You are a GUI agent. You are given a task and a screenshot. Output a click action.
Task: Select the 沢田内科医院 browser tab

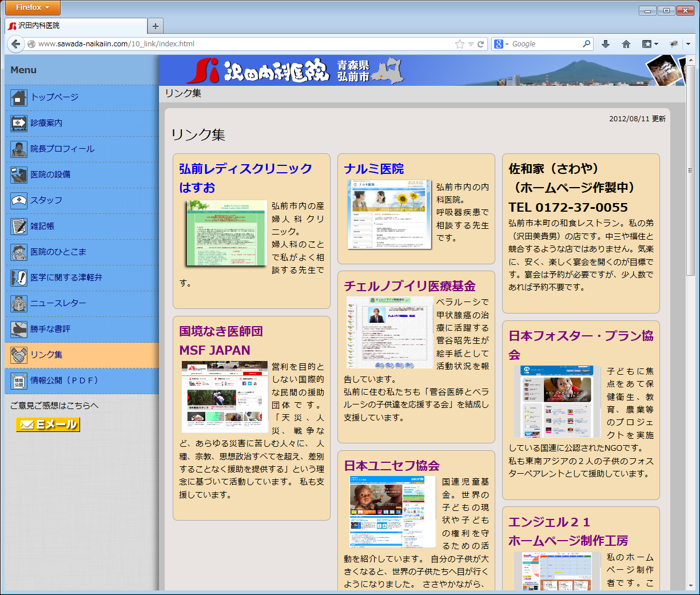tap(76, 26)
